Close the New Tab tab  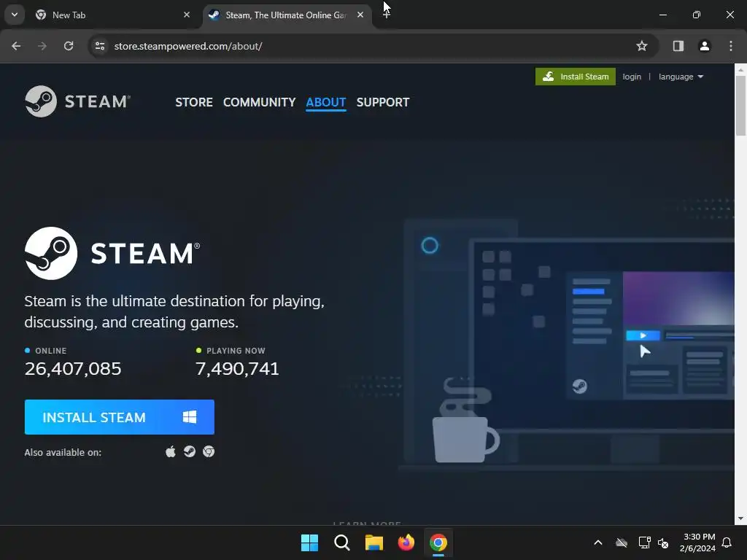click(x=187, y=15)
